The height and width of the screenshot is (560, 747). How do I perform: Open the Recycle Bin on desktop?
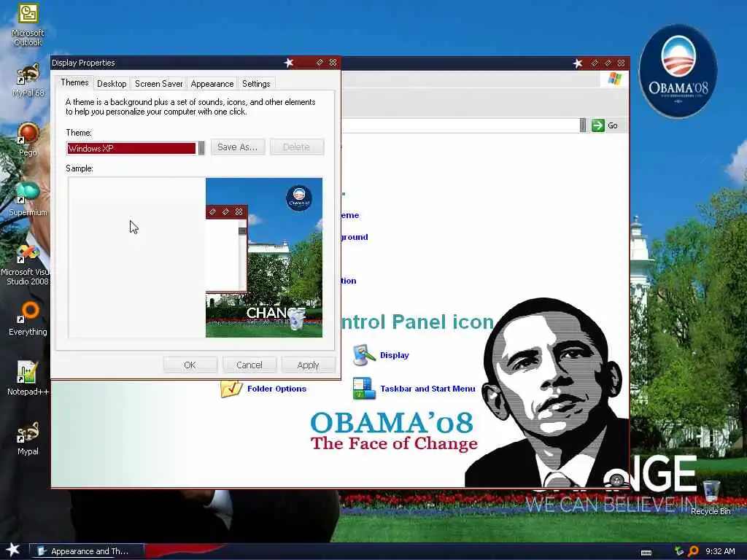[711, 497]
